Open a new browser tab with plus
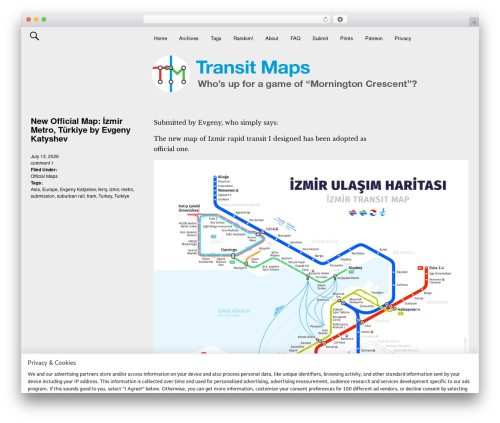 coord(474,22)
